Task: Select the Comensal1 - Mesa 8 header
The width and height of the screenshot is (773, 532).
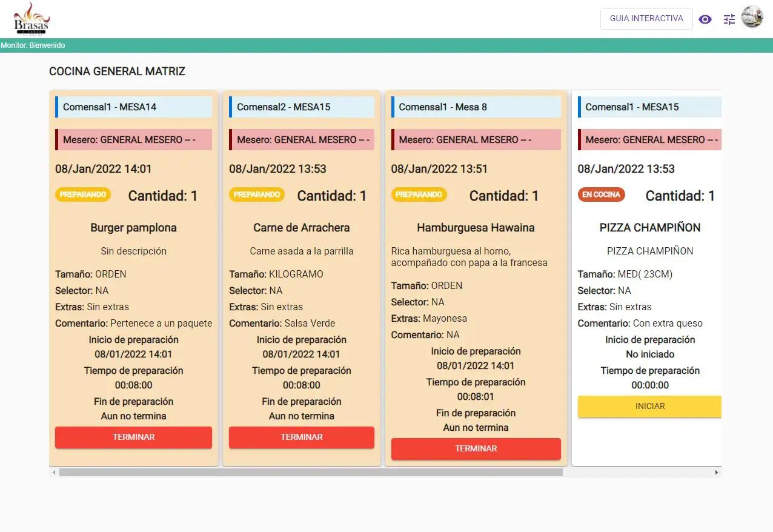Action: pyautogui.click(x=476, y=107)
